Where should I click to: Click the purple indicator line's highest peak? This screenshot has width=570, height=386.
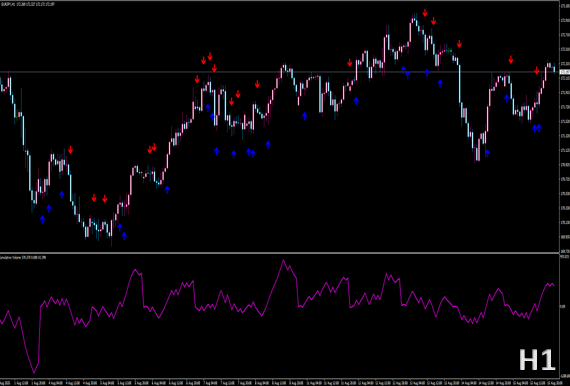(283, 261)
